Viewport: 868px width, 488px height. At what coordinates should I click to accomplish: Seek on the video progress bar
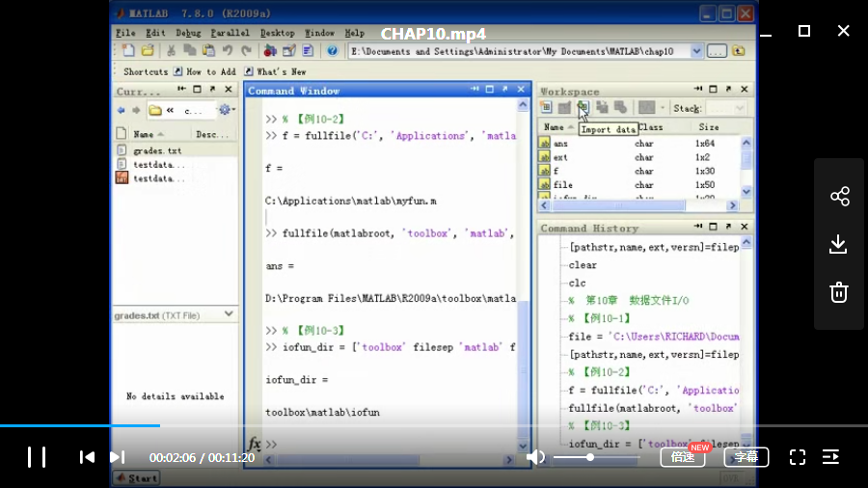click(434, 425)
